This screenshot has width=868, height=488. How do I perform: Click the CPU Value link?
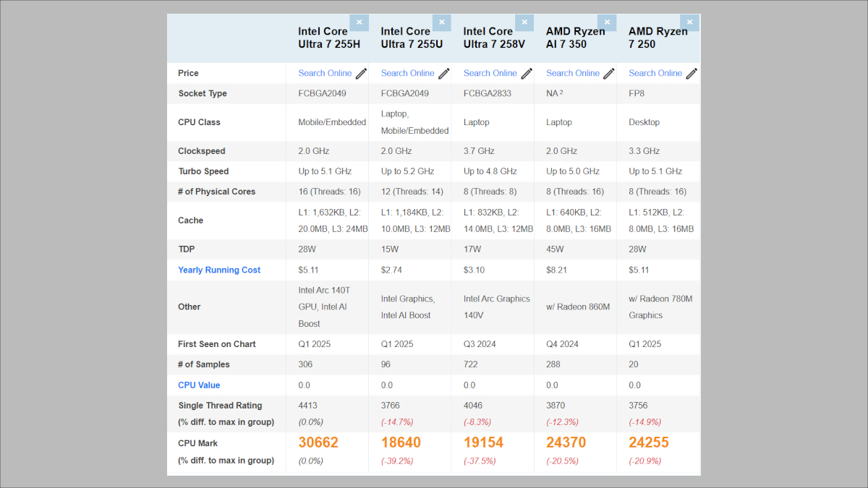(x=199, y=385)
